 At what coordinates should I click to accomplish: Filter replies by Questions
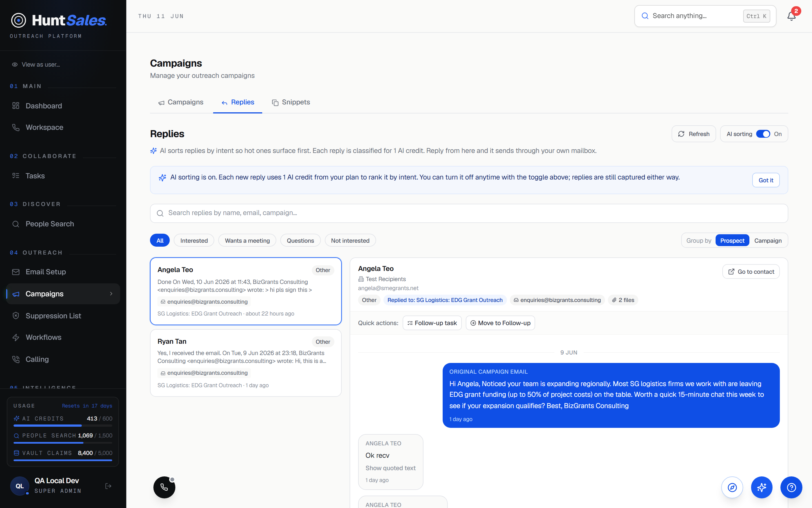click(x=300, y=240)
